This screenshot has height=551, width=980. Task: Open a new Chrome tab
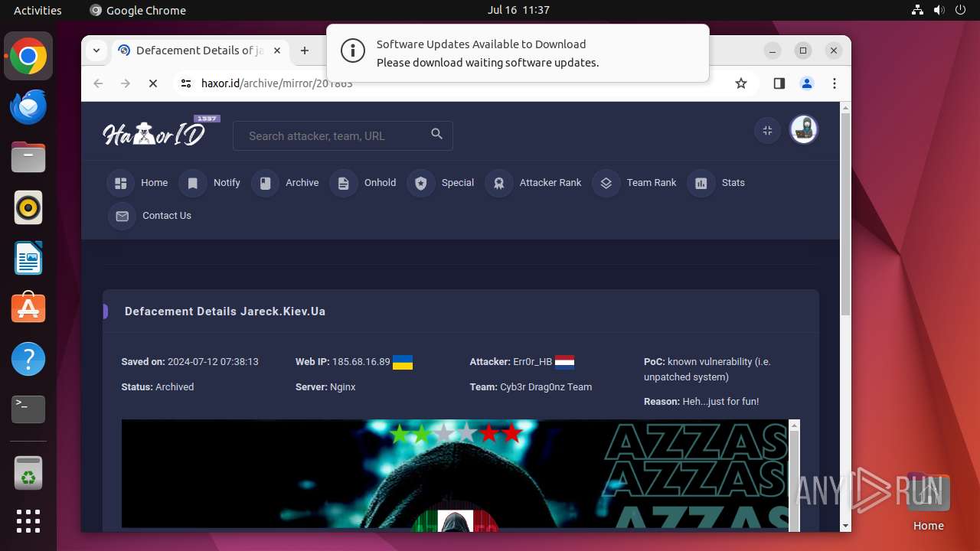coord(305,51)
